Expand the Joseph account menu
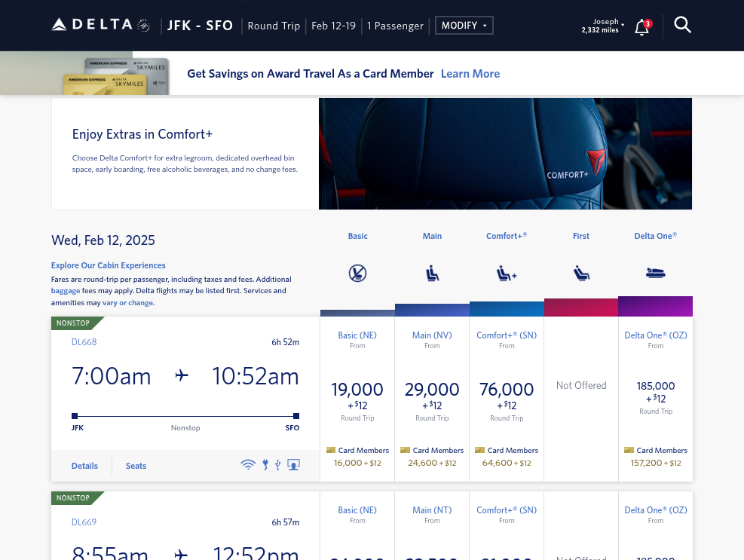The width and height of the screenshot is (744, 560). tap(603, 26)
